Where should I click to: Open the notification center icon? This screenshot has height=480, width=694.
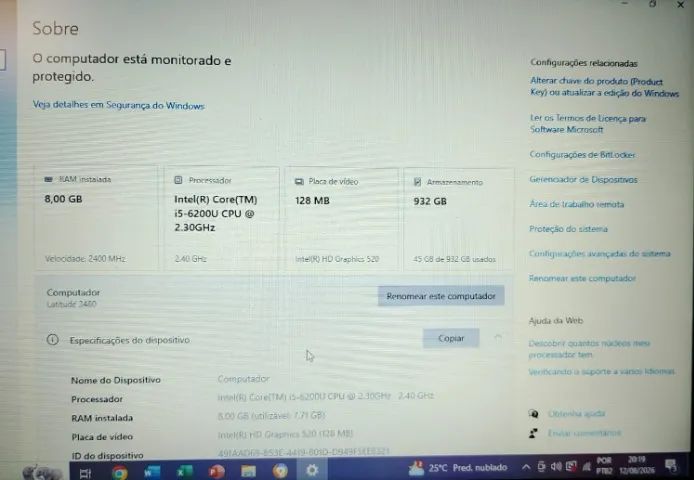[671, 465]
